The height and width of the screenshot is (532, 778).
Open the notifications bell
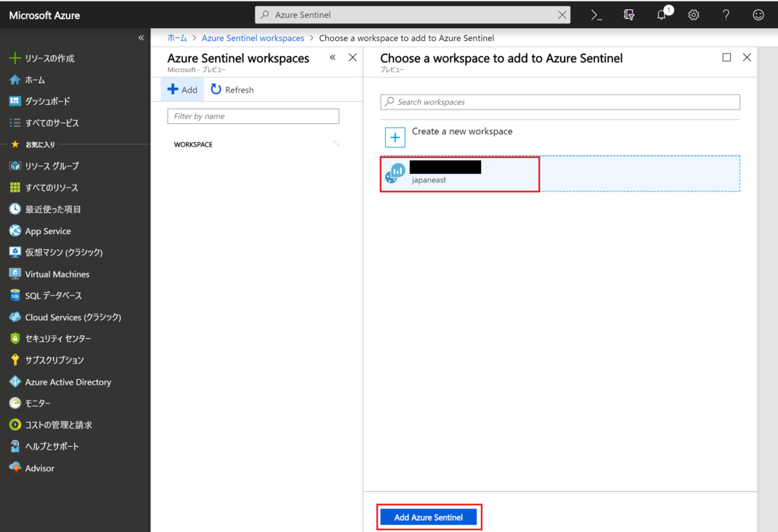pyautogui.click(x=662, y=15)
